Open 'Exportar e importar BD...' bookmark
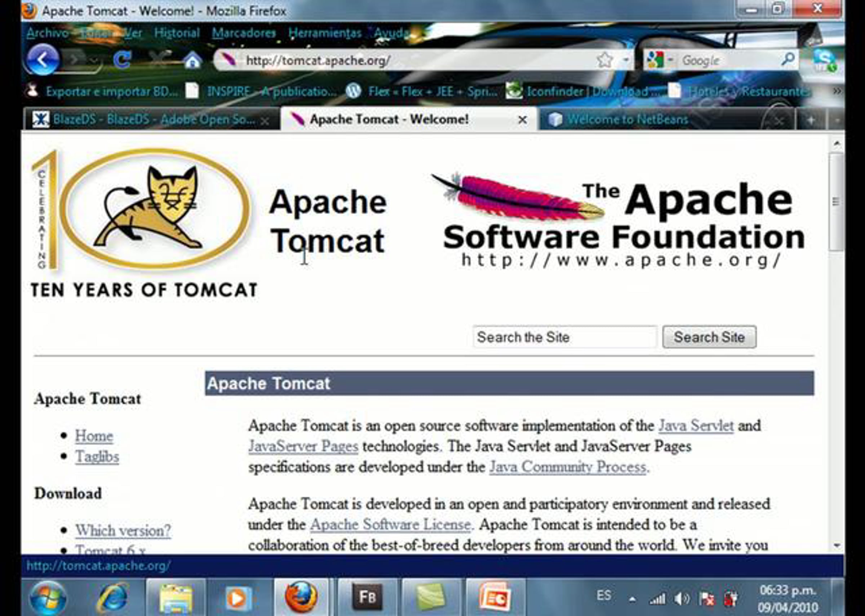Image resolution: width=865 pixels, height=616 pixels. [x=102, y=91]
